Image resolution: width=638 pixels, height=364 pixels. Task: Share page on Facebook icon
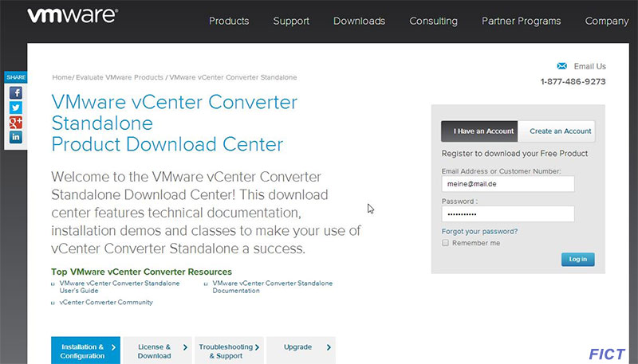point(16,93)
